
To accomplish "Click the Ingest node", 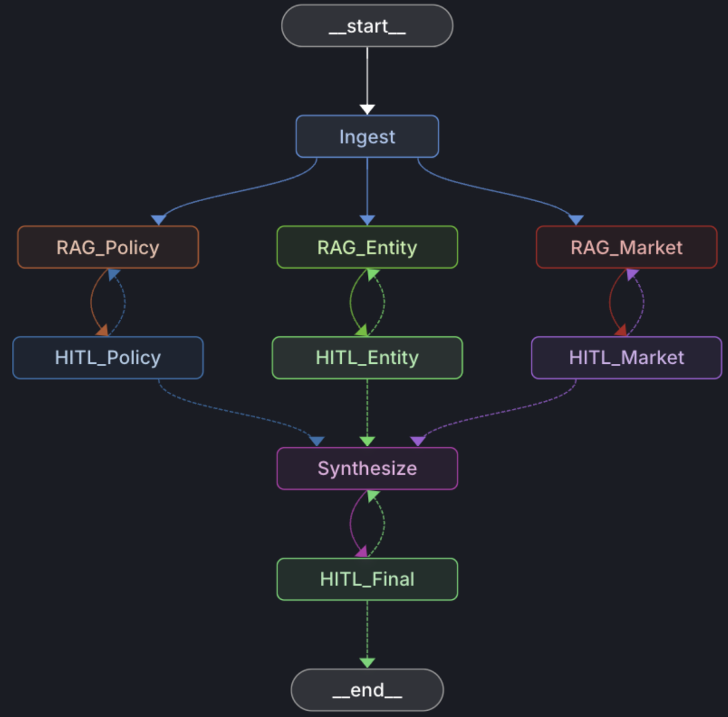I will (367, 136).
